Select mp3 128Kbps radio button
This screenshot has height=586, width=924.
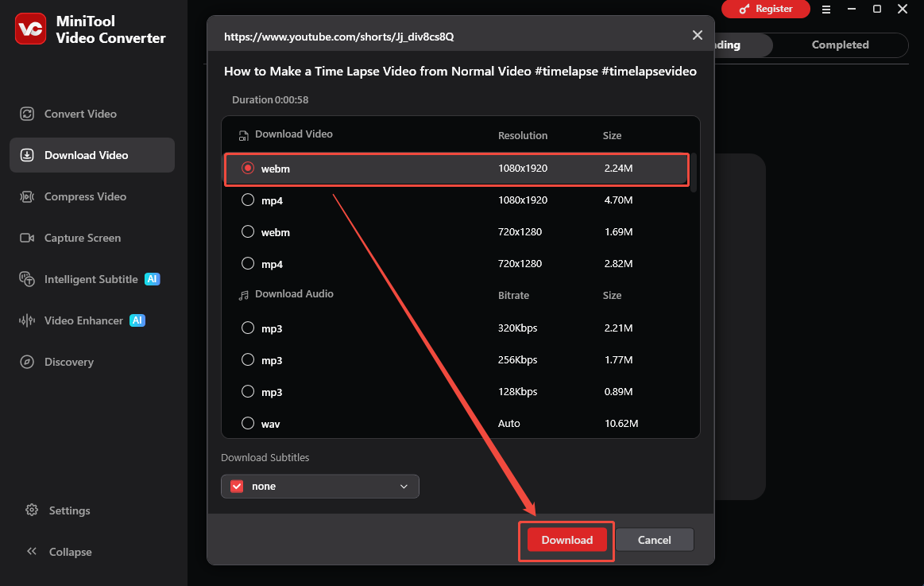click(248, 391)
